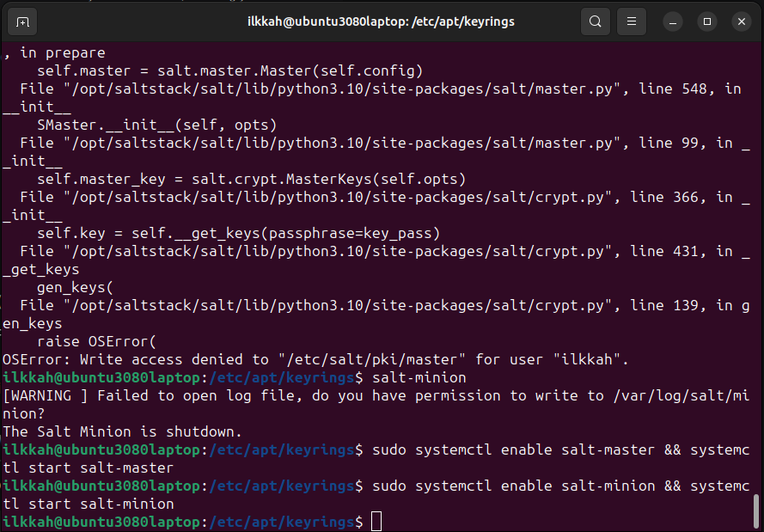This screenshot has width=764, height=532.
Task: Click the sudo systemctl enable salt-master command
Action: click(550, 449)
